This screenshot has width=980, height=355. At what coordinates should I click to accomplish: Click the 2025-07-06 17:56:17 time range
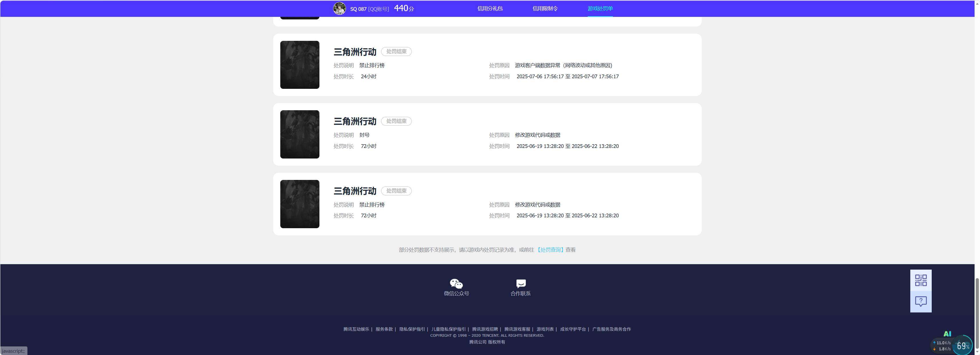[567, 76]
